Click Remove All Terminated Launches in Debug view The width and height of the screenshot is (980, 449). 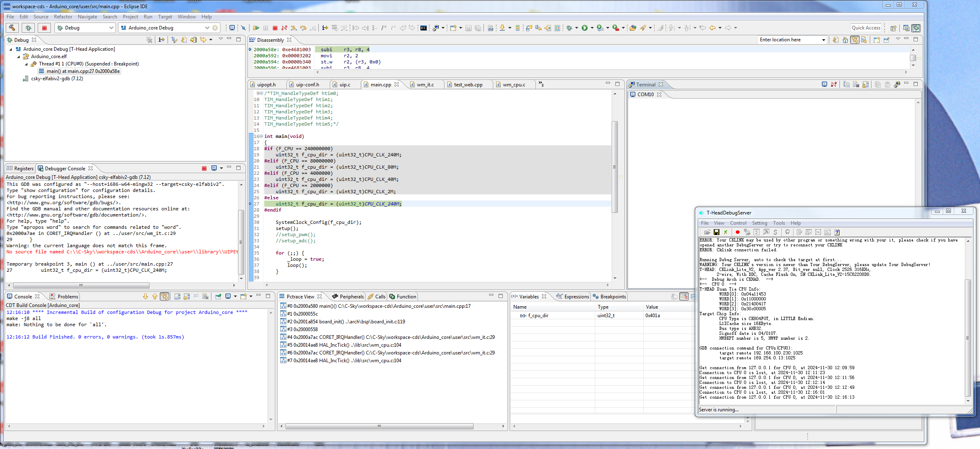150,40
